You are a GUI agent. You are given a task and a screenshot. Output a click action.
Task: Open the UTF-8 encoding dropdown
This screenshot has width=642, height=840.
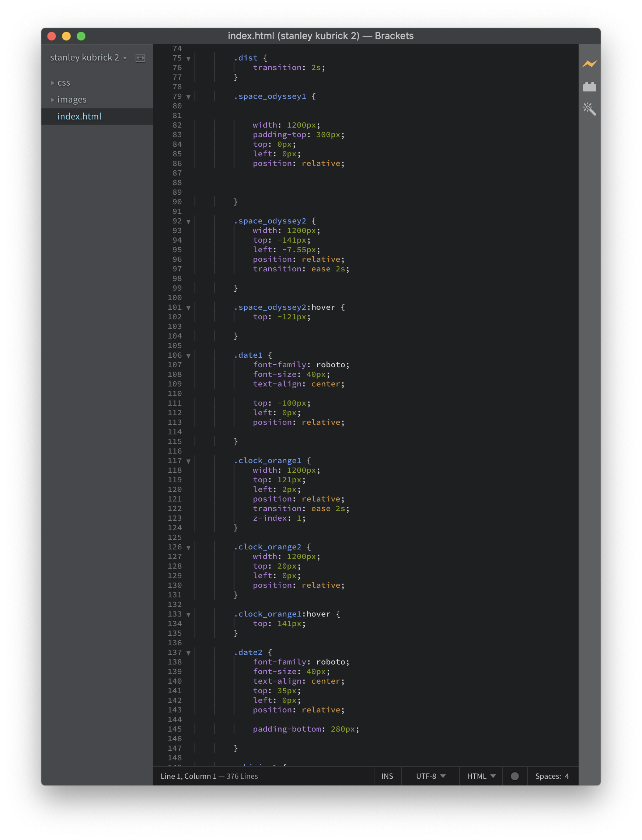[x=430, y=776]
